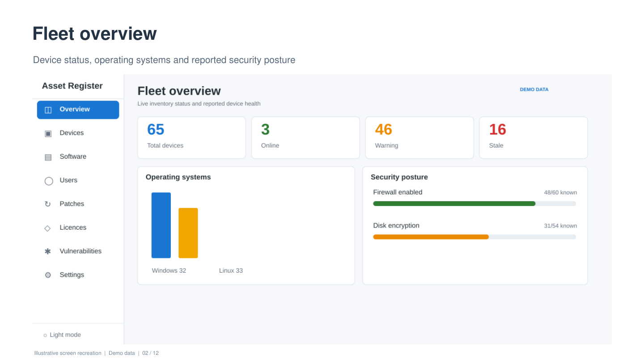The height and width of the screenshot is (362, 644).
Task: Click the Firewall enabled progress bar
Action: [x=475, y=204]
